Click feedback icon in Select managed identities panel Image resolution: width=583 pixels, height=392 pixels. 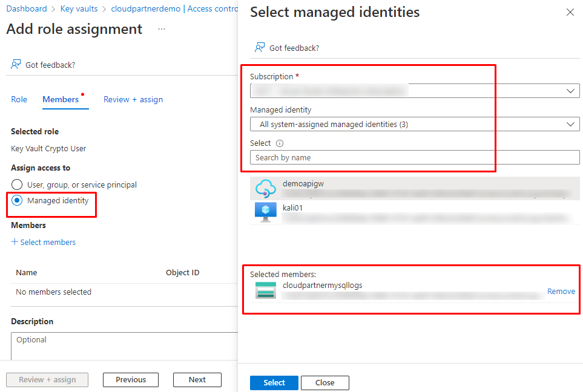pos(260,48)
